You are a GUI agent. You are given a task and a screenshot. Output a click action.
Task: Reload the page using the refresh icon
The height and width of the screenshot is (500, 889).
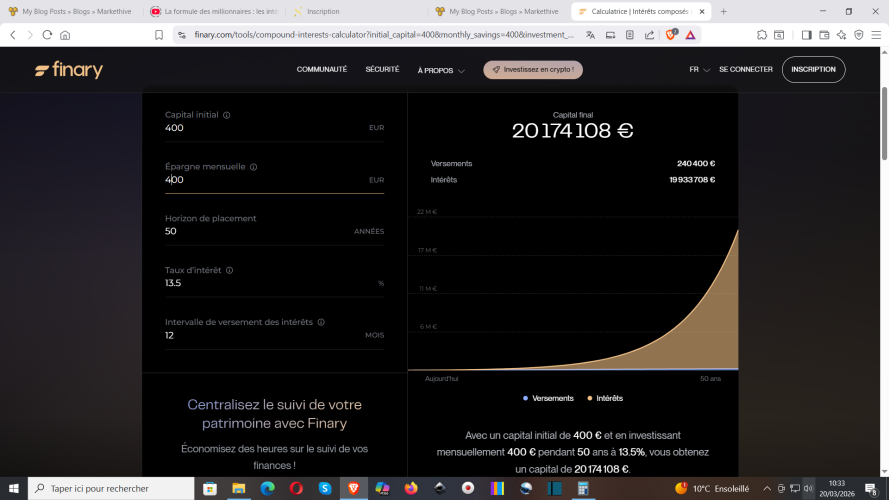[47, 34]
